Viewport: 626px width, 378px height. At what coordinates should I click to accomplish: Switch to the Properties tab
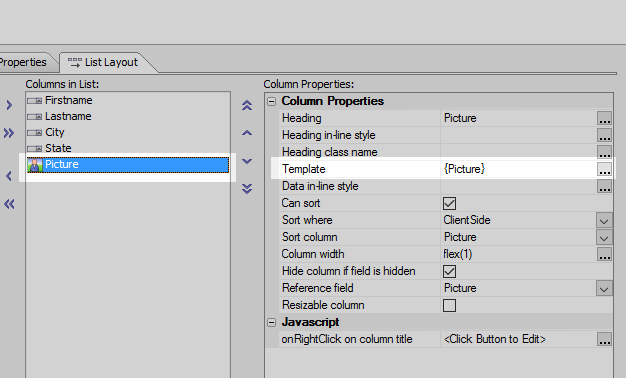point(23,62)
